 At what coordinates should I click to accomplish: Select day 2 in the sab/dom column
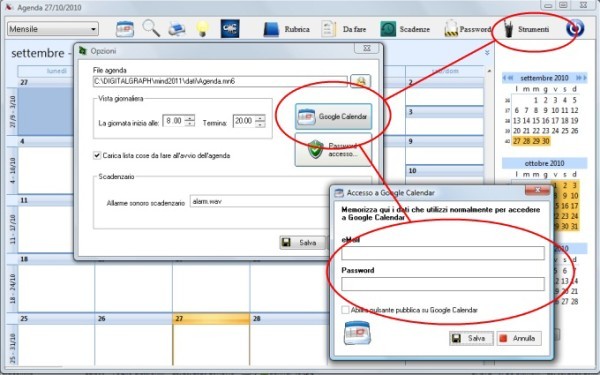pos(444,82)
